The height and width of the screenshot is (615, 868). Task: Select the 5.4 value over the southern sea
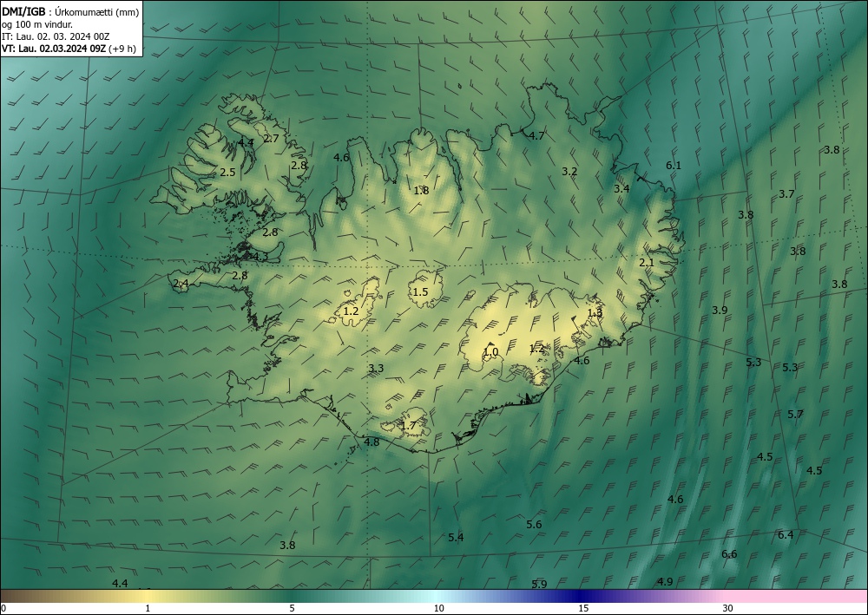[x=457, y=538]
